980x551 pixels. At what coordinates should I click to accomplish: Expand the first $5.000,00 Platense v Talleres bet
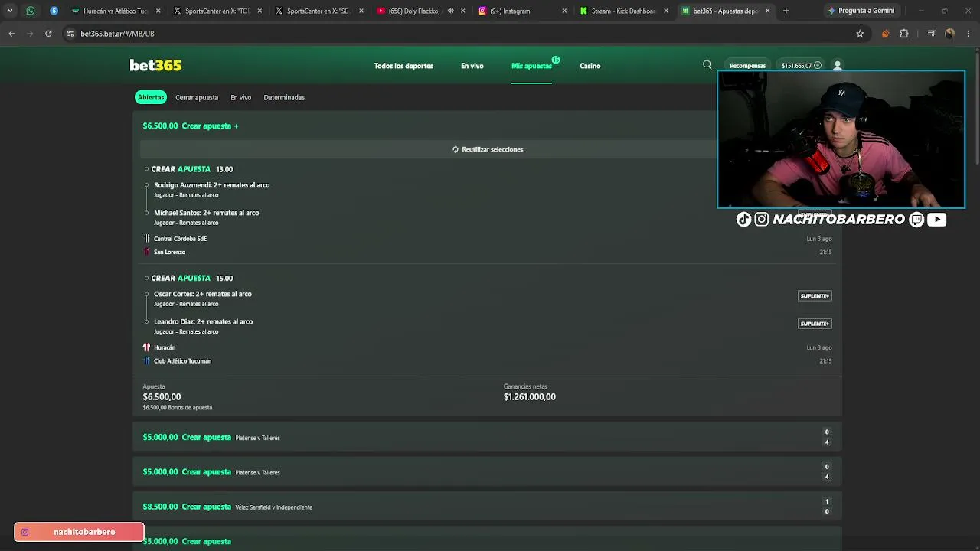tap(487, 437)
